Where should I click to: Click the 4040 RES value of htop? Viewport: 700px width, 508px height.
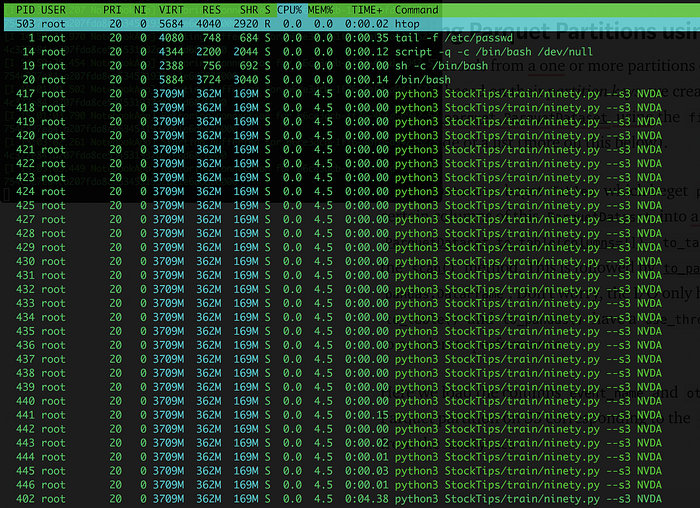tap(208, 24)
